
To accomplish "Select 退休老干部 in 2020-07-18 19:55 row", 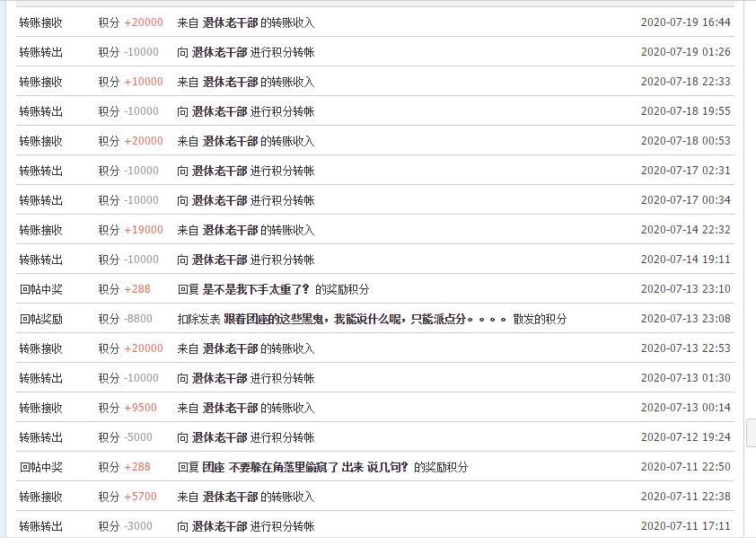I will [x=219, y=111].
